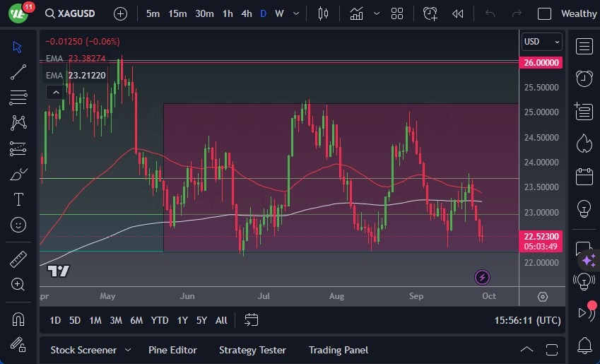This screenshot has width=600, height=364.
Task: Collapse the EMA indicator legend
Action: pyautogui.click(x=54, y=92)
